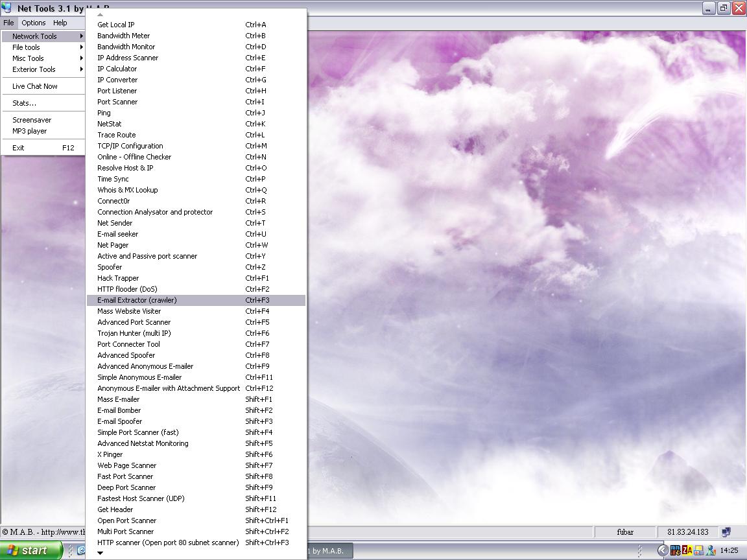747x560 pixels.
Task: Click the tray icon left of ZoneAlarm
Action: pos(675,550)
